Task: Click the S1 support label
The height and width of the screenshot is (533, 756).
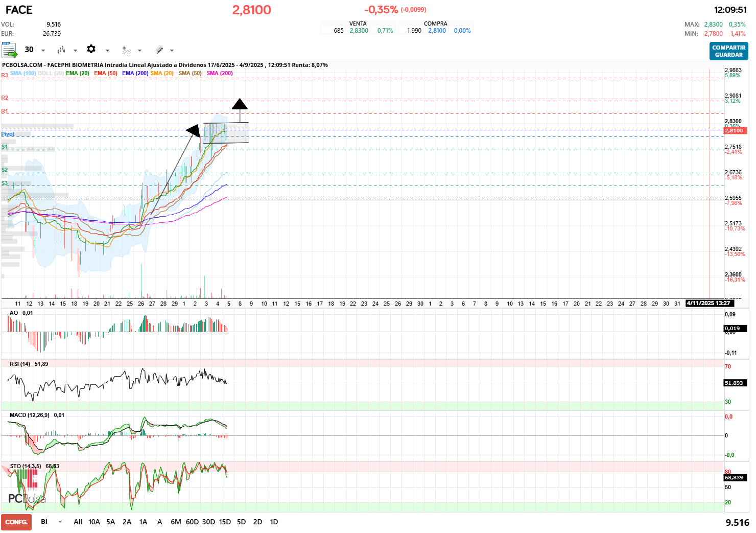Action: click(5, 147)
